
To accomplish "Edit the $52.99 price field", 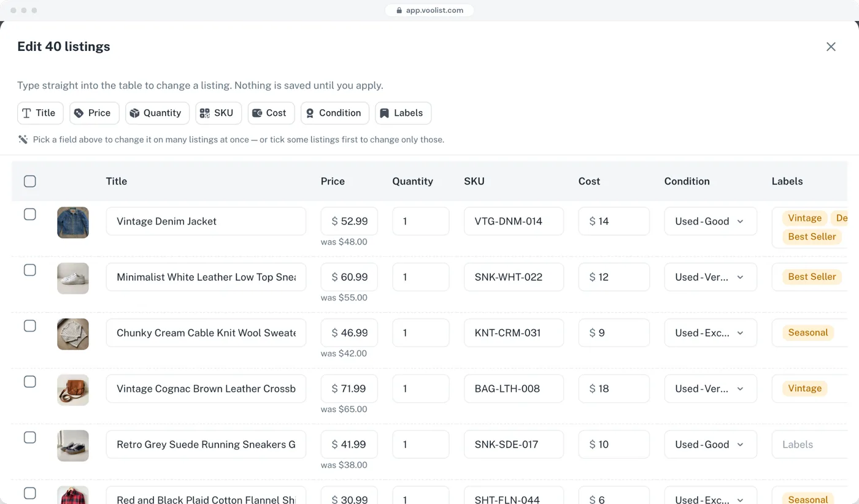I will click(349, 221).
